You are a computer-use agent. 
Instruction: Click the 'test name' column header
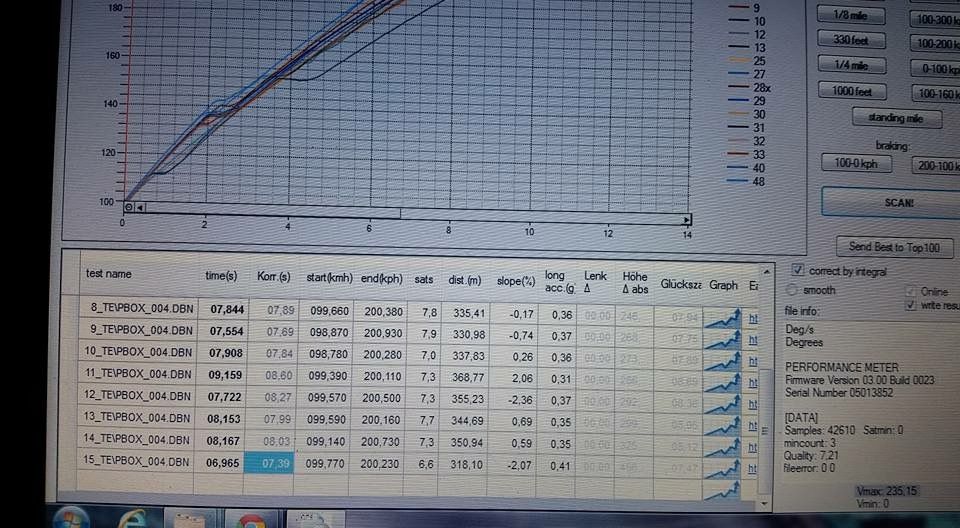coord(109,274)
